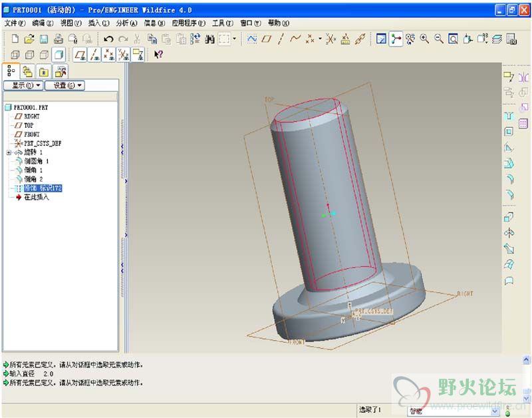Zoom in with the magnifier plus icon
Viewport: 532px width, 418px height.
424,39
